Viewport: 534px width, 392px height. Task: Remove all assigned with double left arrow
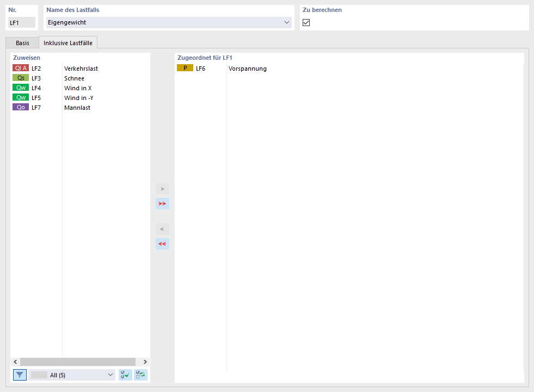162,244
